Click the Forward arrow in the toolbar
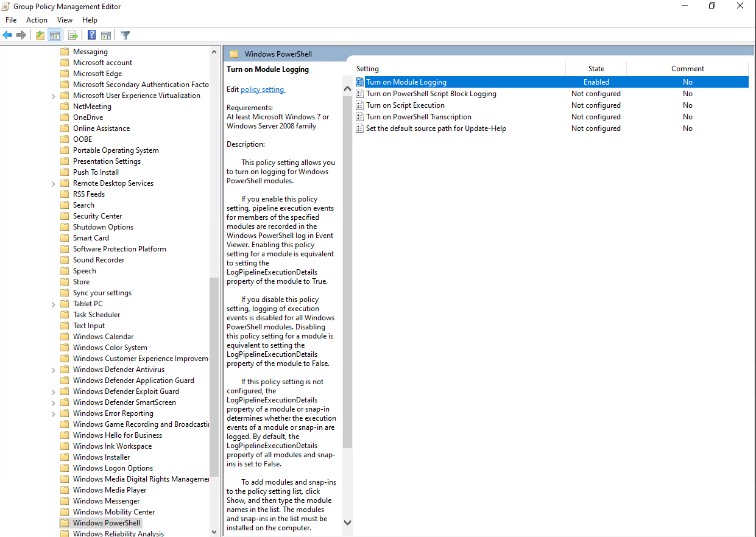The image size is (756, 537). [x=21, y=35]
